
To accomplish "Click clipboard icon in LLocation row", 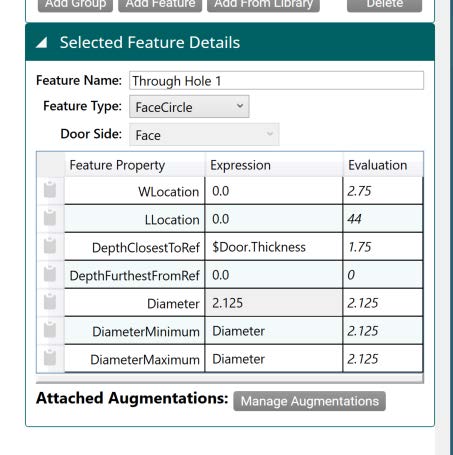I will [x=50, y=218].
